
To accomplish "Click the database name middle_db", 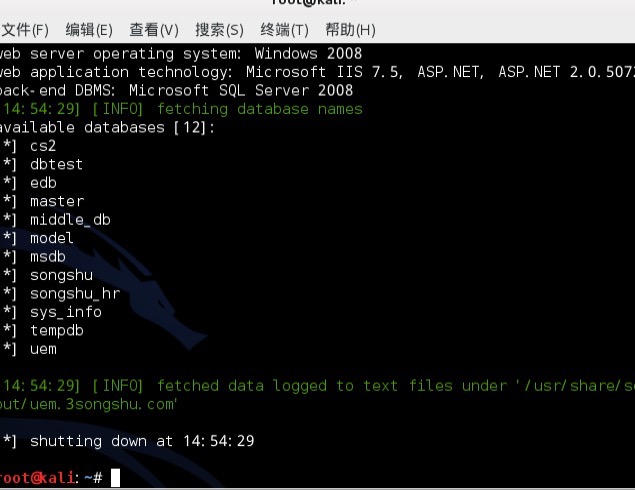I will click(x=70, y=219).
